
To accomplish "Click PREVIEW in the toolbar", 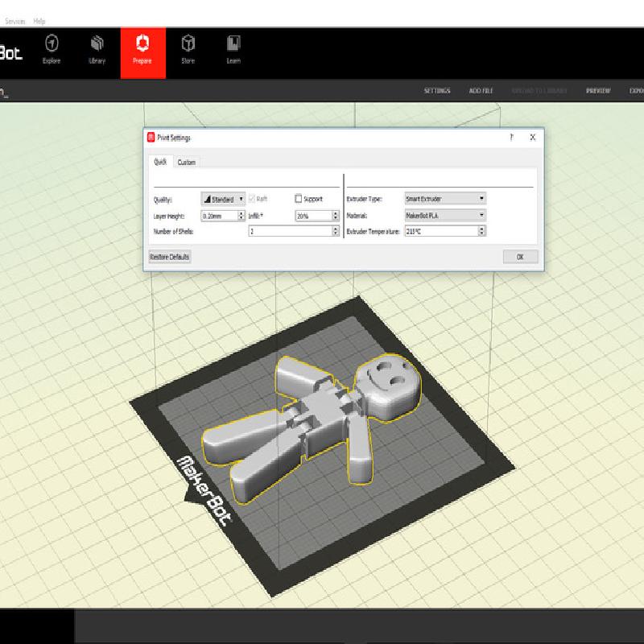I will pos(598,90).
